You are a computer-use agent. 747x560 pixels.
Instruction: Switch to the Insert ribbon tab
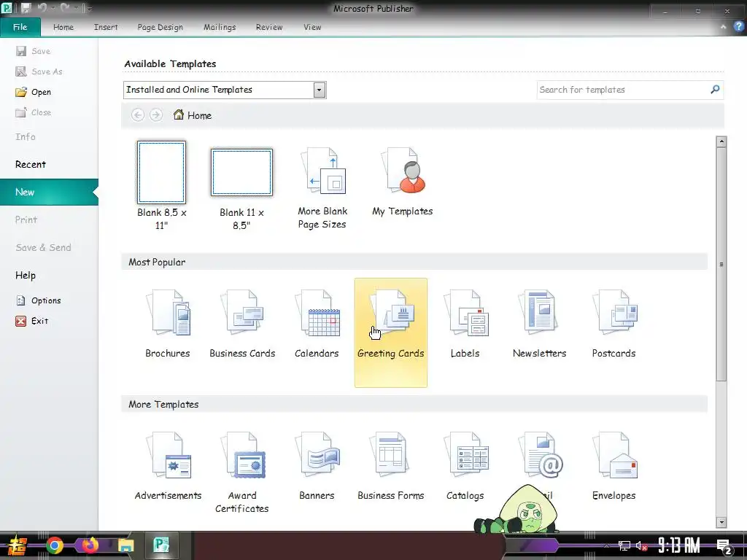pos(106,27)
